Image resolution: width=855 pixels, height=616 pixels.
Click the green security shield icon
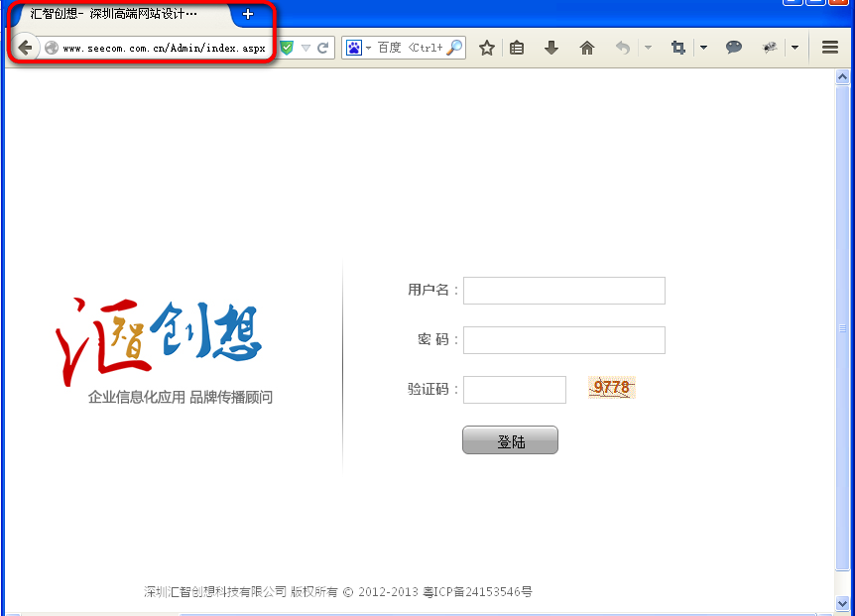tap(287, 48)
